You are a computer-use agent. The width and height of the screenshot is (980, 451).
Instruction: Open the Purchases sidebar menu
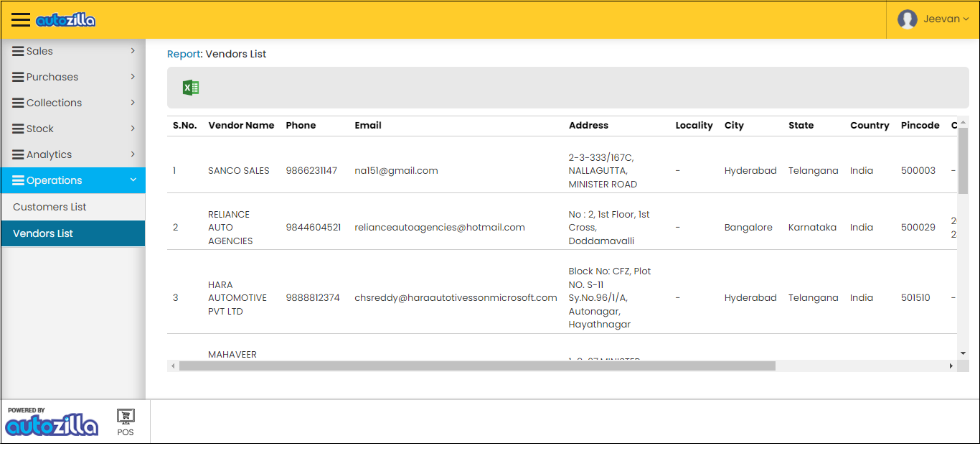(x=73, y=77)
